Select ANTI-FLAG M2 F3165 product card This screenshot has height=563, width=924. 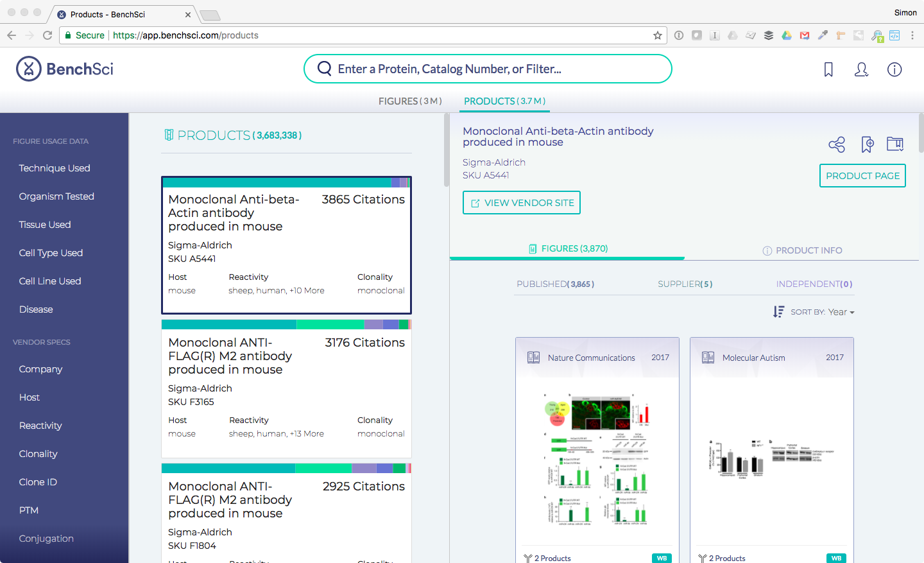[x=286, y=389]
